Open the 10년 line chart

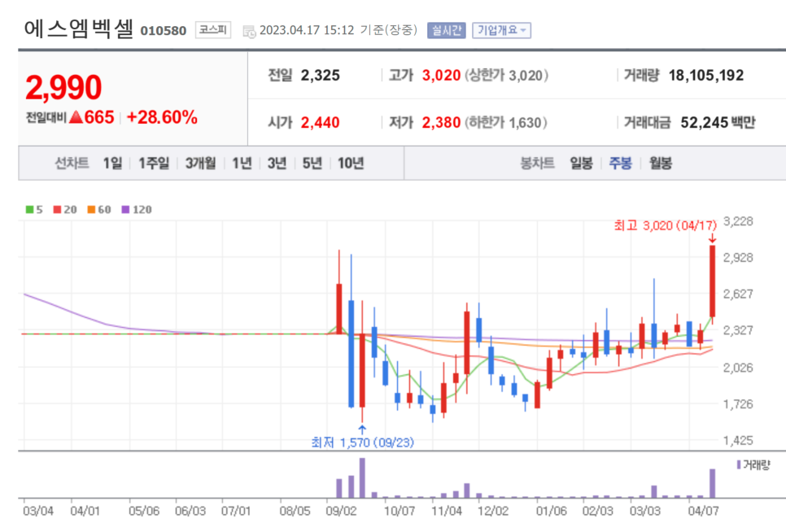tap(351, 164)
